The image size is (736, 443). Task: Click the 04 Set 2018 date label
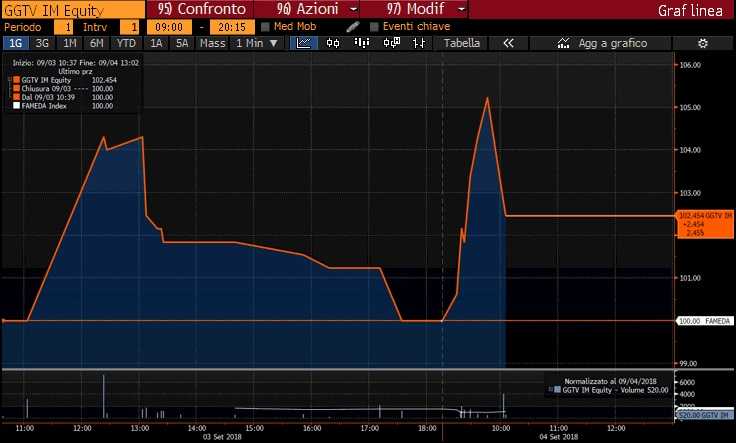(x=559, y=437)
